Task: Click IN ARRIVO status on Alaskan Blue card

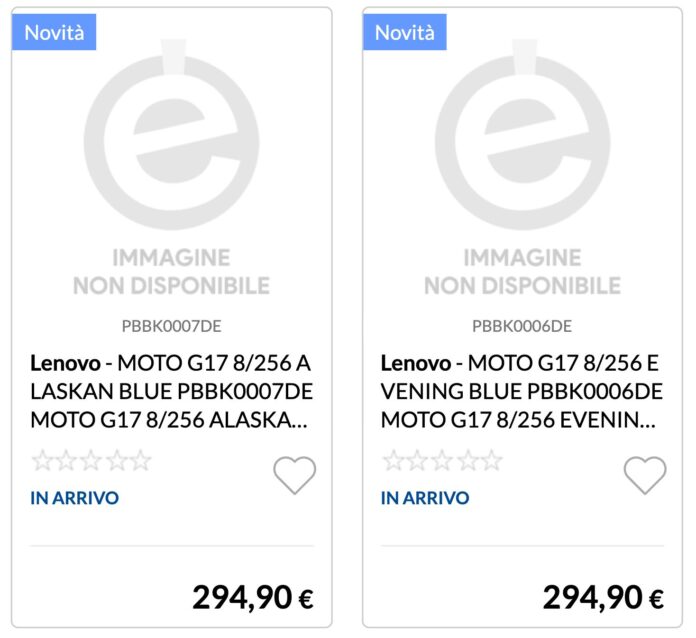Action: coord(74,498)
